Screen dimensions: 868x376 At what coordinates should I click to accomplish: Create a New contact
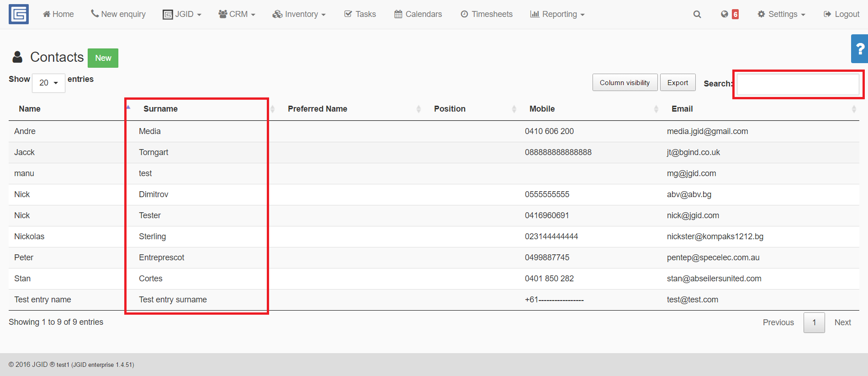point(103,58)
